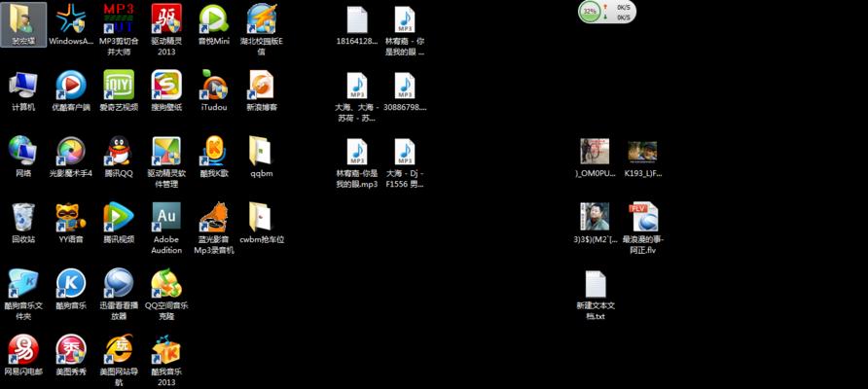Image resolution: width=868 pixels, height=389 pixels.
Task: Launch 腾讯视频 player
Action: (119, 223)
